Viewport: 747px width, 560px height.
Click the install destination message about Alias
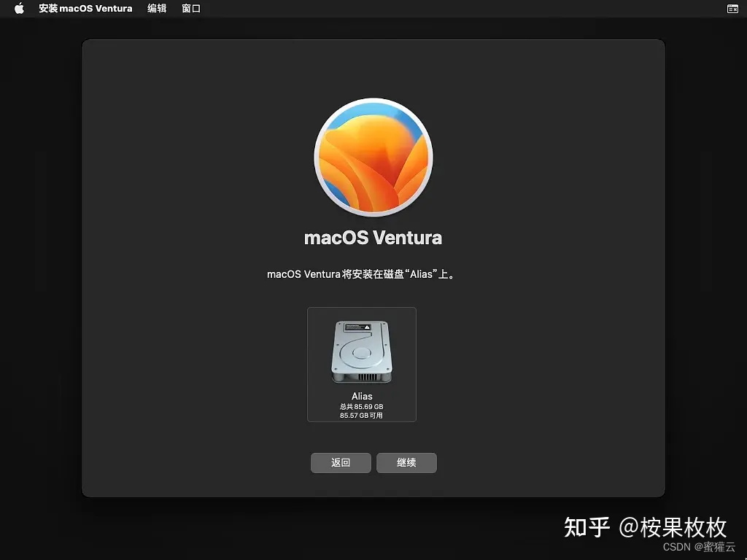(361, 274)
